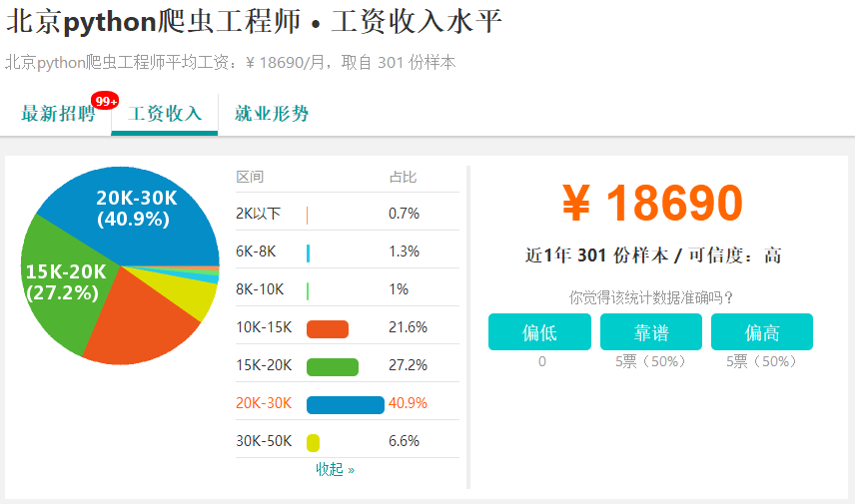This screenshot has height=504, width=855.
Task: Click the 你觉得该统计数据准确吗 question text
Action: (651, 297)
